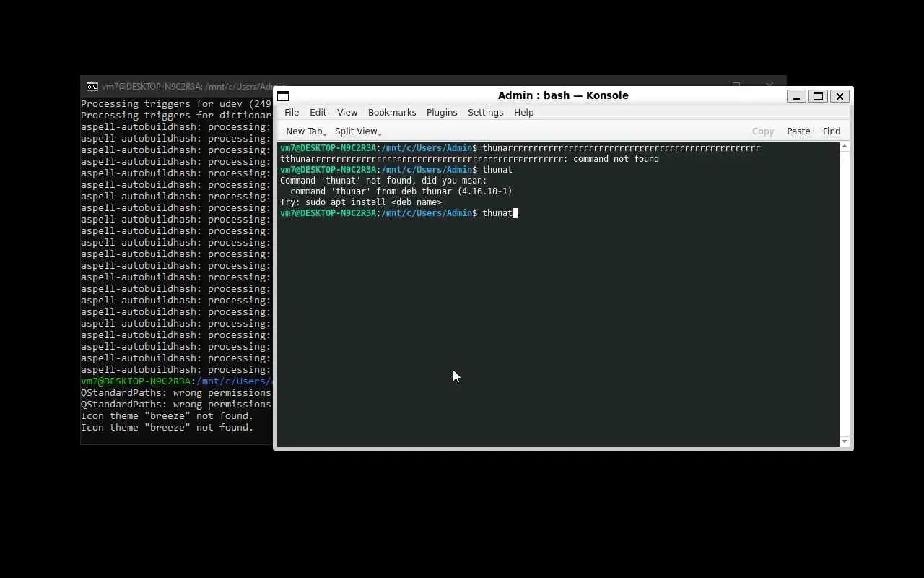Image resolution: width=924 pixels, height=578 pixels.
Task: Open the Settings menu in Konsole
Action: tap(485, 113)
